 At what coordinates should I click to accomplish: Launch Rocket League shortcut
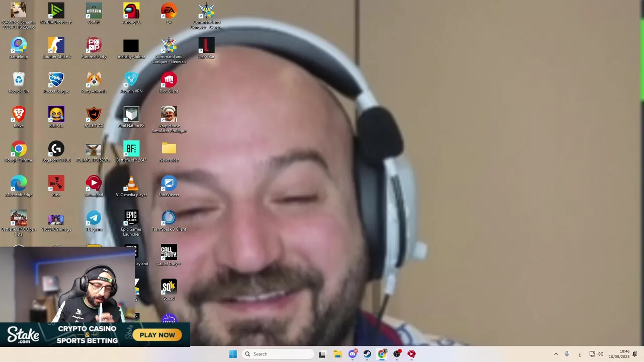coord(56,83)
